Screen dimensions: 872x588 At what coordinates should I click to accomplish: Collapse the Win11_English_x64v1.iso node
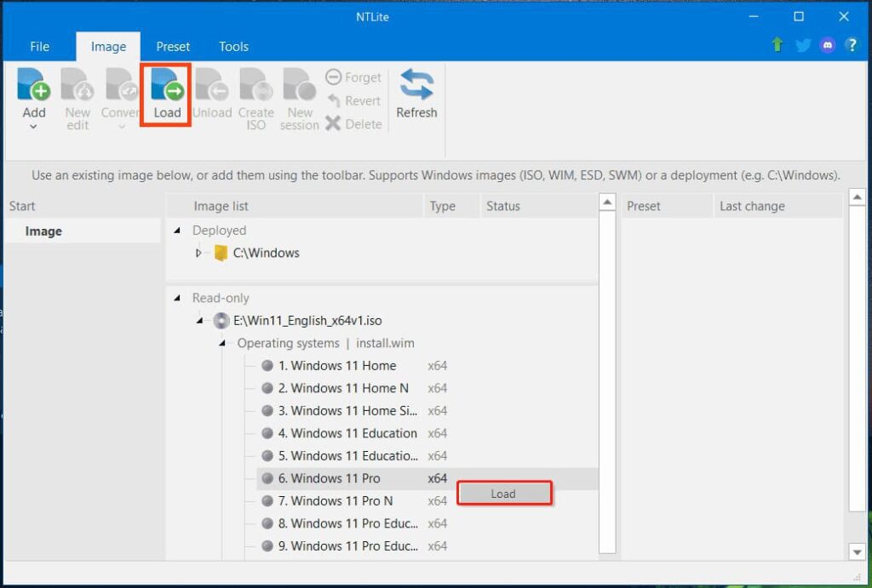199,321
